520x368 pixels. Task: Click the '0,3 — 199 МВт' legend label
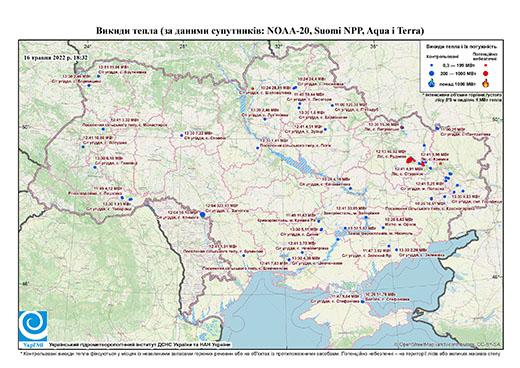[x=458, y=65]
